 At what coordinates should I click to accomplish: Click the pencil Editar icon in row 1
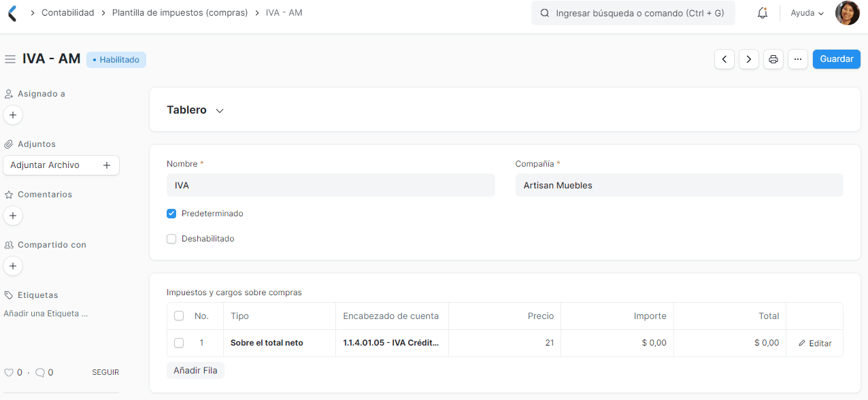(802, 343)
